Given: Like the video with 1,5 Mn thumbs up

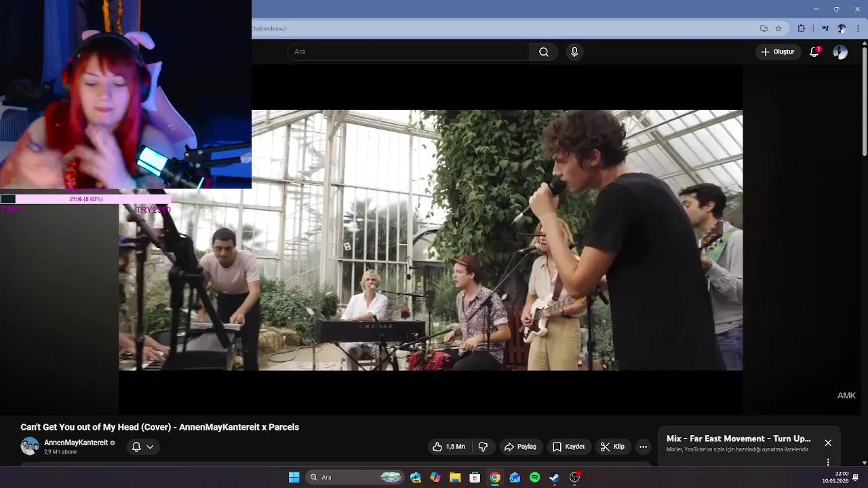Looking at the screenshot, I should coord(449,447).
